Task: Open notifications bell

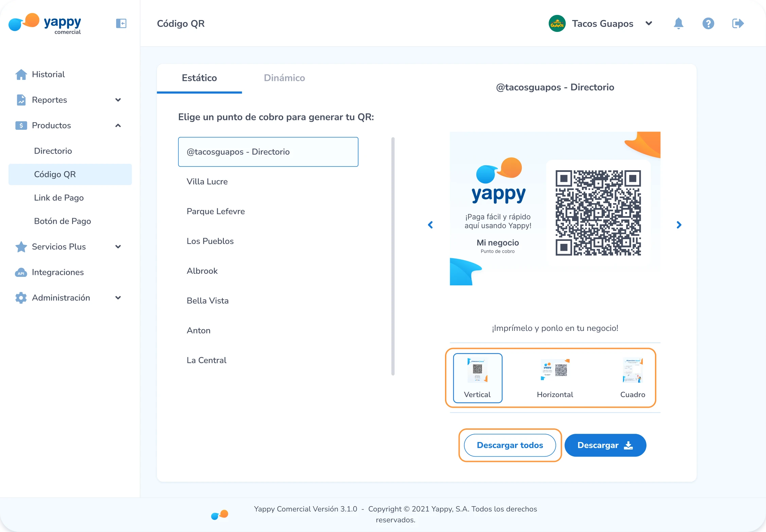Action: (678, 23)
